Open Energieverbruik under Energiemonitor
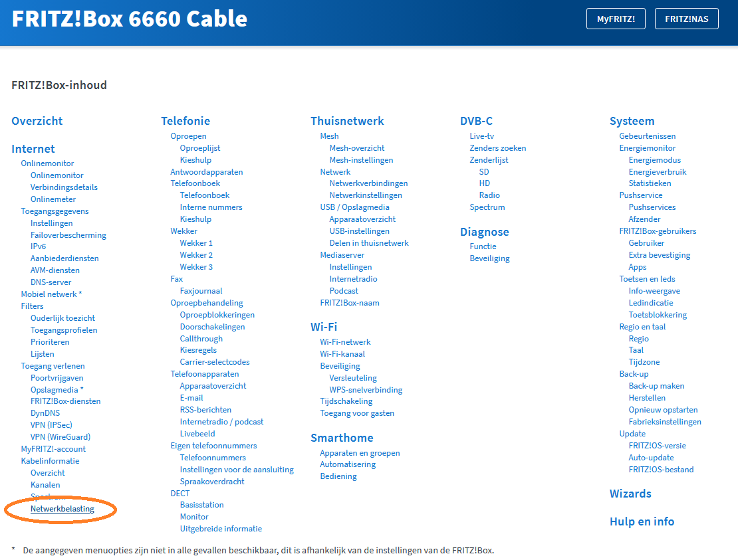Viewport: 738px width, 560px height. coord(658,172)
